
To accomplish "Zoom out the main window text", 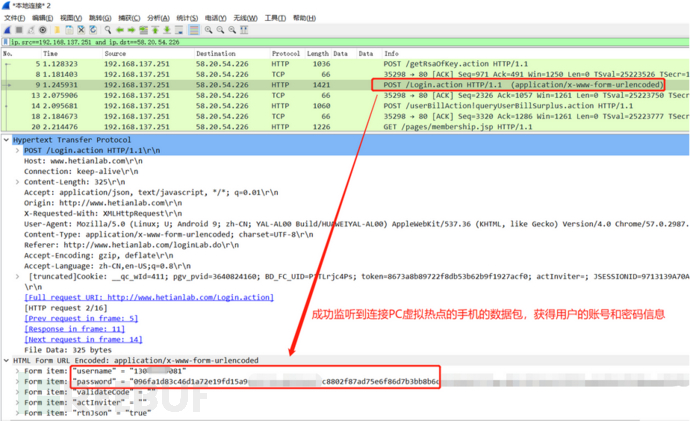I will pyautogui.click(x=220, y=30).
